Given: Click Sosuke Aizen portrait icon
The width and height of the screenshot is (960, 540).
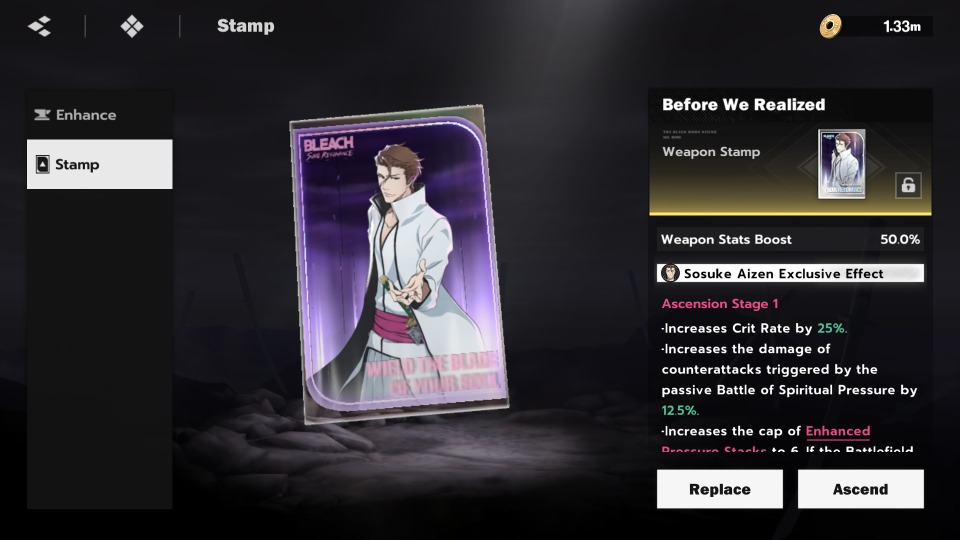Looking at the screenshot, I should tap(670, 273).
